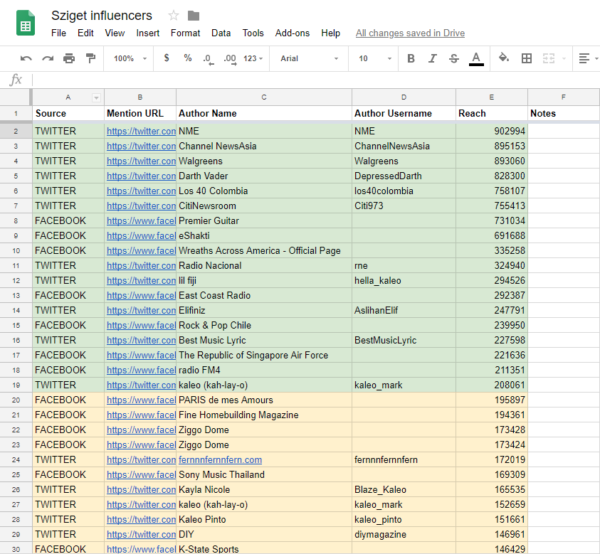
Task: Select the Paint format tool
Action: [90, 59]
